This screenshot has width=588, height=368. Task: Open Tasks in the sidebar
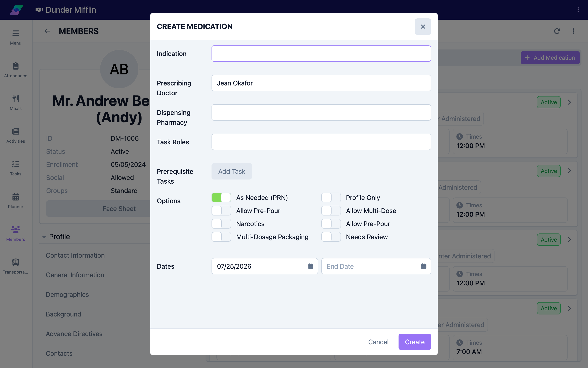(16, 168)
